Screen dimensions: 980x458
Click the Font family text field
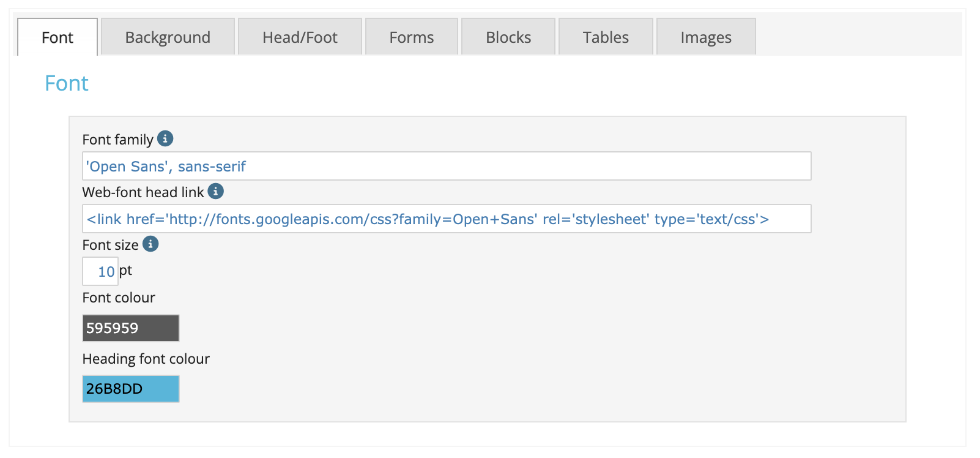pos(447,166)
